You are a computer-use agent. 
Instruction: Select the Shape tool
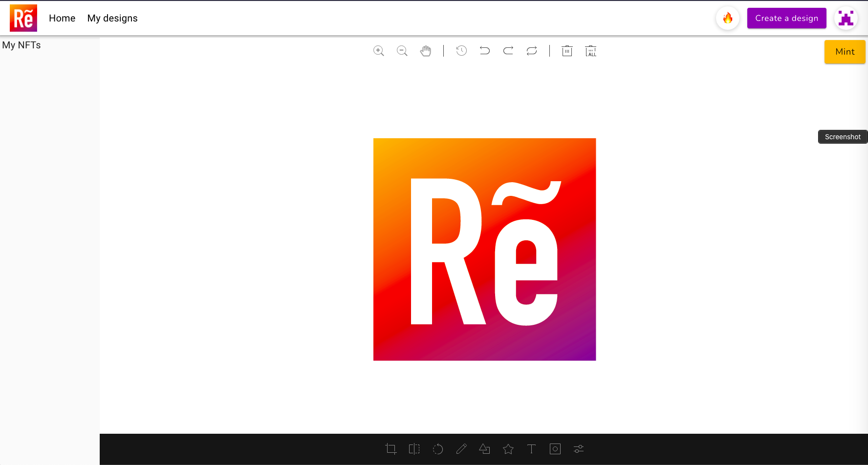click(x=485, y=449)
